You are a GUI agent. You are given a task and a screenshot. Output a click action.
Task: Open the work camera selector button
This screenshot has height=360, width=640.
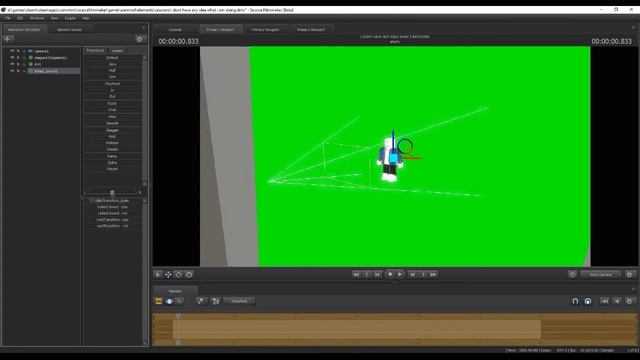600,275
